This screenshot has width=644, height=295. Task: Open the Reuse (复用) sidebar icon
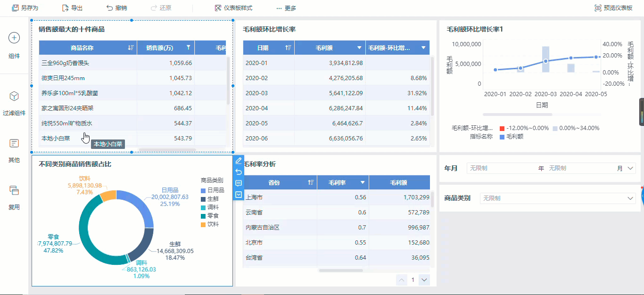point(14,190)
